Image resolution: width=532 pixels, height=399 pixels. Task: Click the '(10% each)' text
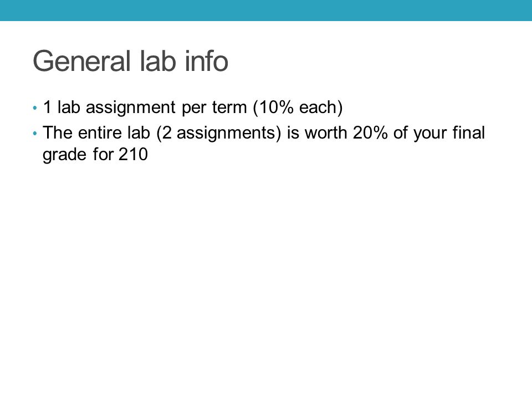click(x=298, y=108)
